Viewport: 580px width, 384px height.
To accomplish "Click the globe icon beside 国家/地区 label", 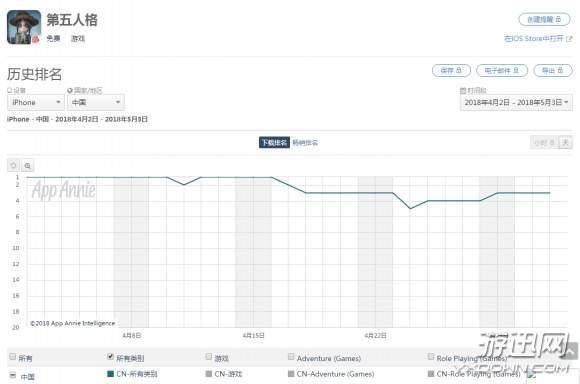I will 70,90.
